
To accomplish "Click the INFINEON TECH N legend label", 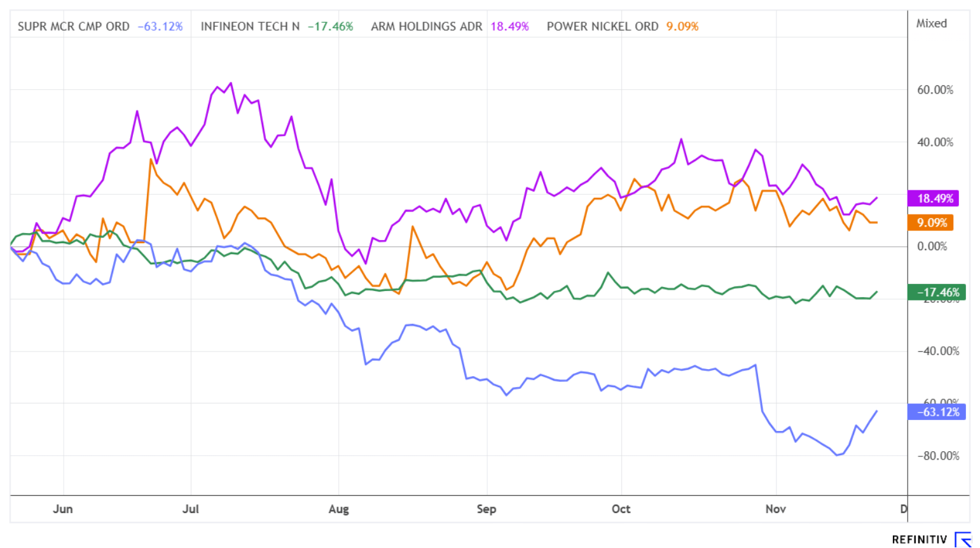I will click(250, 27).
